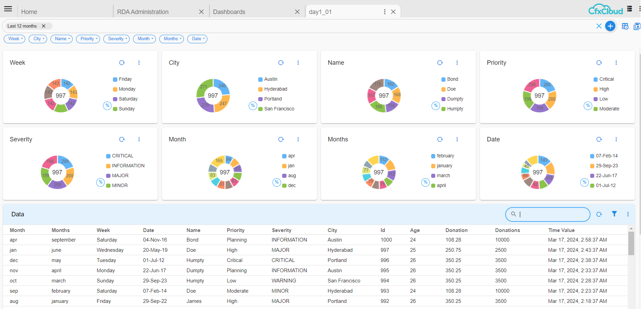Expand the Week filter dropdown
This screenshot has width=644, height=309.
(x=15, y=39)
